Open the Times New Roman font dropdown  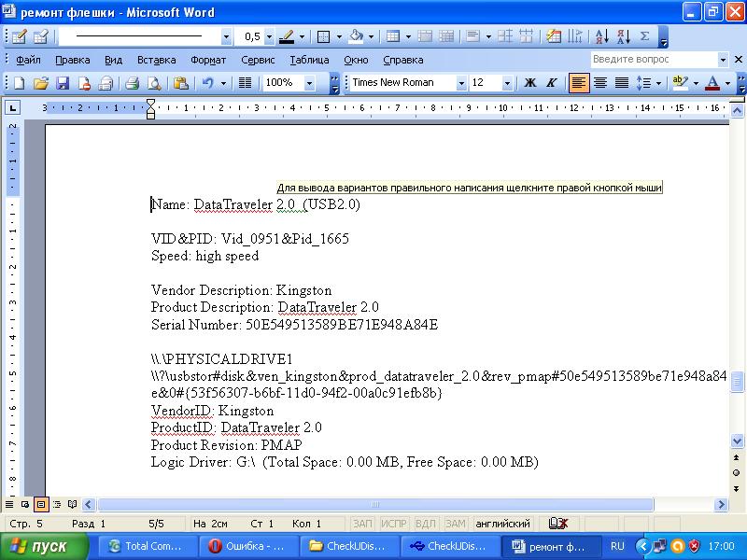pos(461,83)
